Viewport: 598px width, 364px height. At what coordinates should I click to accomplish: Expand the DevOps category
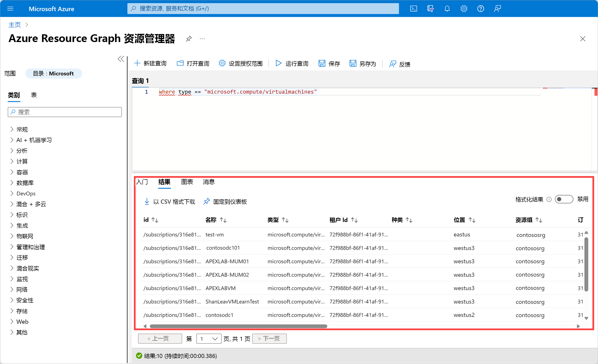tap(12, 193)
